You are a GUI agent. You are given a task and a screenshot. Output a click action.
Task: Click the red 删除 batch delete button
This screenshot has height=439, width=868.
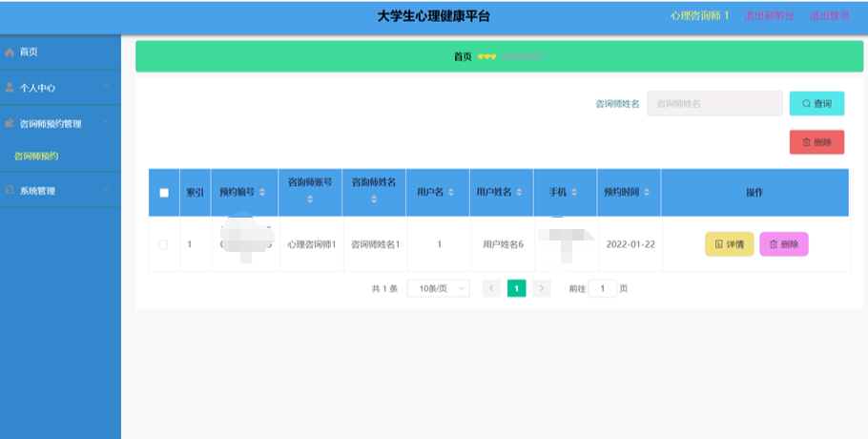pyautogui.click(x=816, y=142)
